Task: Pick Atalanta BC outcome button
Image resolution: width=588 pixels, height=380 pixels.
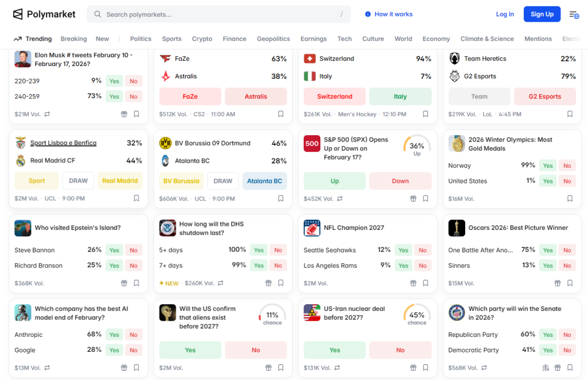Action: pyautogui.click(x=264, y=181)
